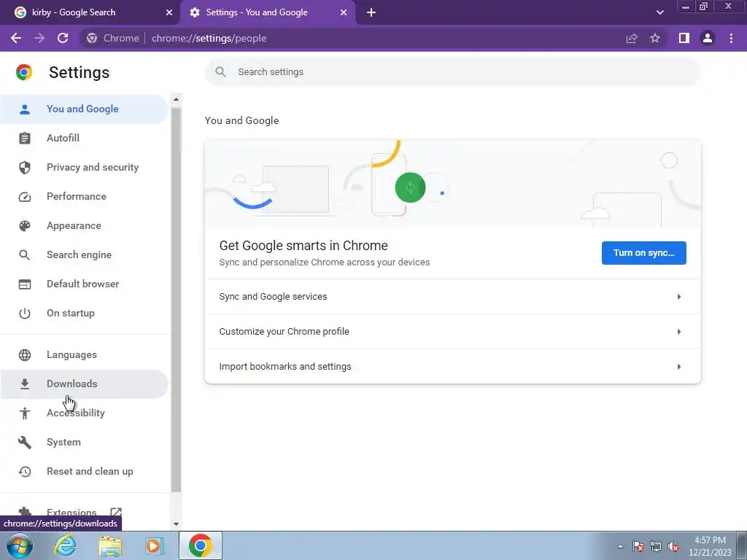Click the share page icon in address bar
747x560 pixels.
pos(632,38)
